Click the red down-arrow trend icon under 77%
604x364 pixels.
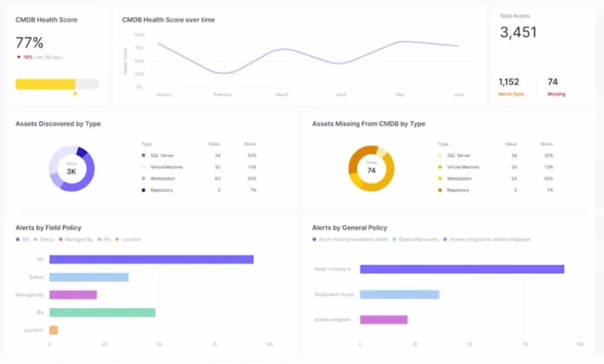point(18,57)
